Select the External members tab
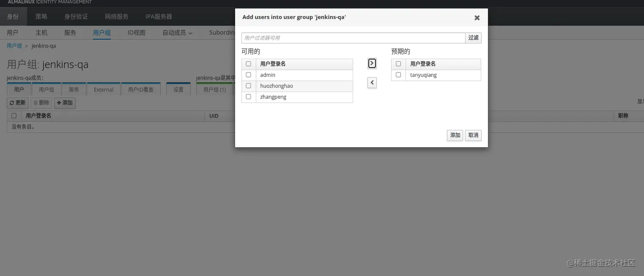The image size is (644, 276). tap(103, 89)
